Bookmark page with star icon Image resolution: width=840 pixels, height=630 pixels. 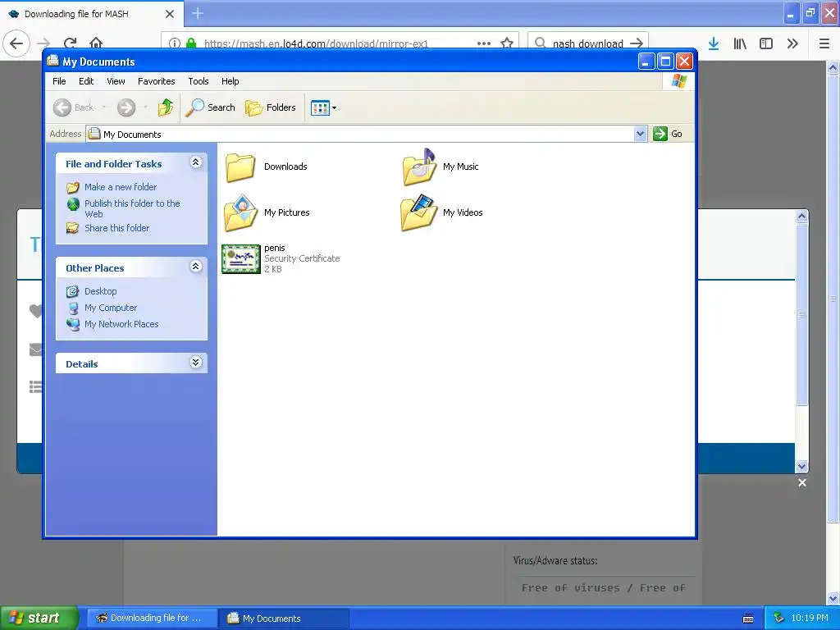click(507, 43)
